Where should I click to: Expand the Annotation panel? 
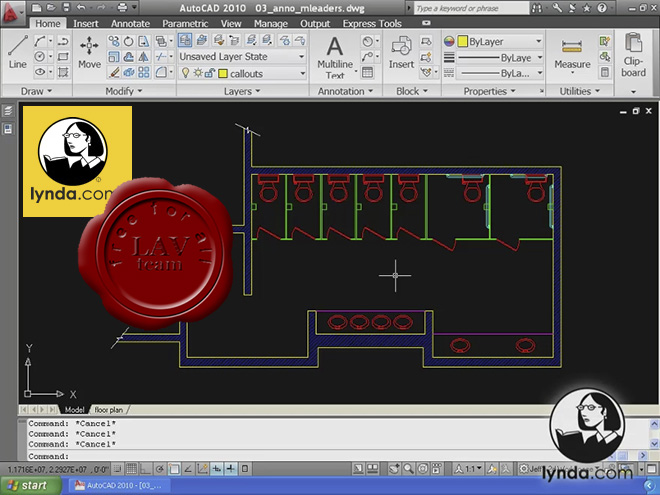(x=346, y=91)
